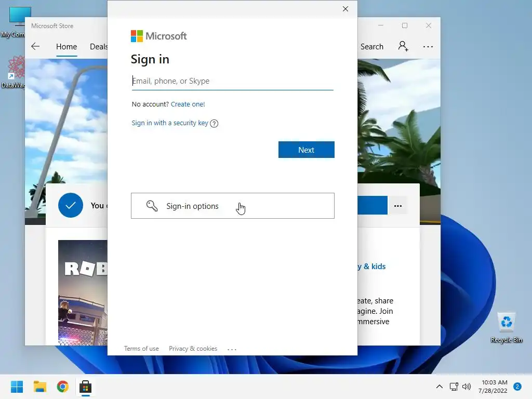Switch to the Deals tab in Microsoft Store
Image resolution: width=532 pixels, height=399 pixels.
coord(98,47)
